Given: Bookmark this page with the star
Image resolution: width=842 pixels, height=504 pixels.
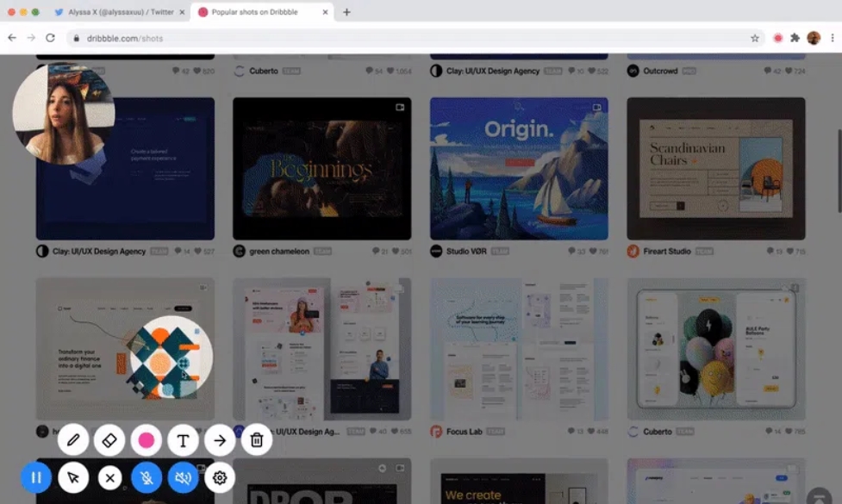Looking at the screenshot, I should [x=754, y=38].
